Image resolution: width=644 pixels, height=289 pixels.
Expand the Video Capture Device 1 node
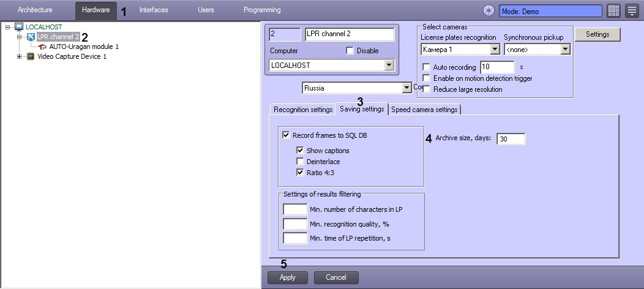coord(20,56)
